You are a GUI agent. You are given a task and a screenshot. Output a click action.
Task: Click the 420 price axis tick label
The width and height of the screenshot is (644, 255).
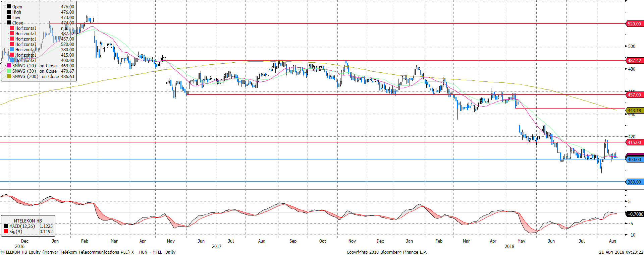click(632, 137)
